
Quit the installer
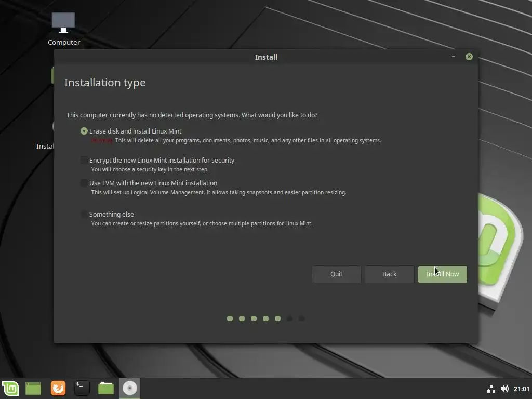tap(336, 274)
